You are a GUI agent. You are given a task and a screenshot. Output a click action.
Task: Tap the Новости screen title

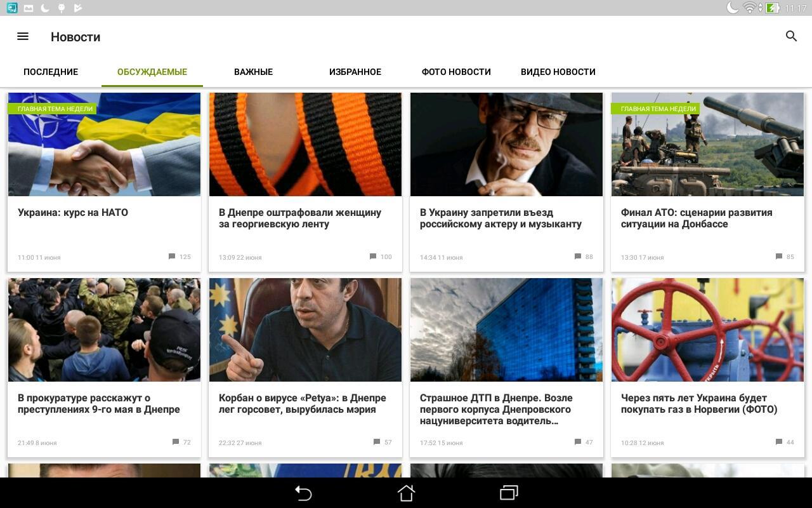coord(75,37)
